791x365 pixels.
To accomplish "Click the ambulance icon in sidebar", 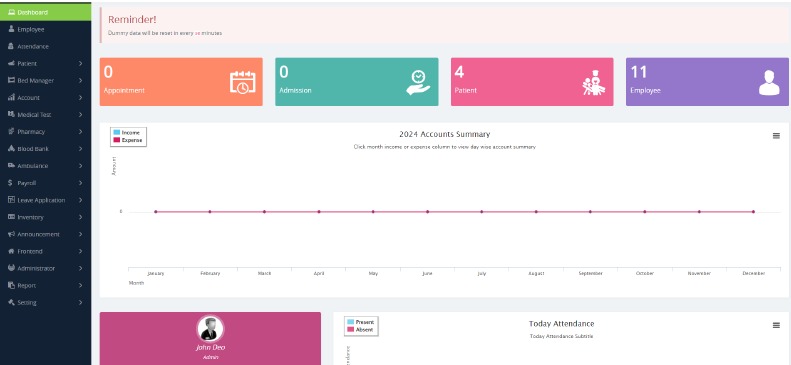I will coord(11,166).
